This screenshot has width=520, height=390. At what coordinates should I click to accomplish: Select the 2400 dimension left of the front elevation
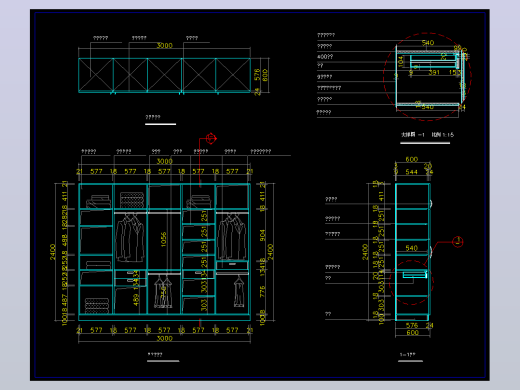coord(53,252)
